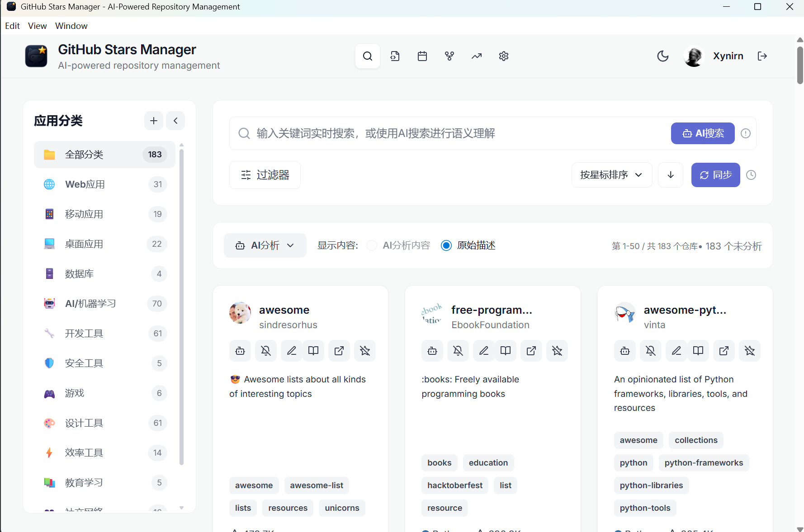The width and height of the screenshot is (804, 532).
Task: Run AI analysis on free-programming-books repo
Action: [x=432, y=351]
